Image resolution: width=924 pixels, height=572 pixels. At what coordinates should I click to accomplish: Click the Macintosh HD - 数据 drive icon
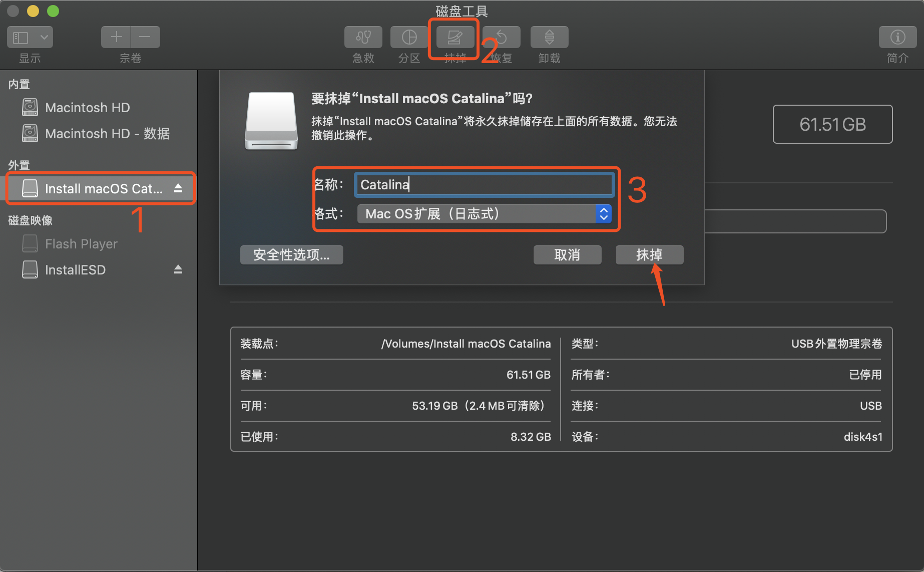[30, 133]
